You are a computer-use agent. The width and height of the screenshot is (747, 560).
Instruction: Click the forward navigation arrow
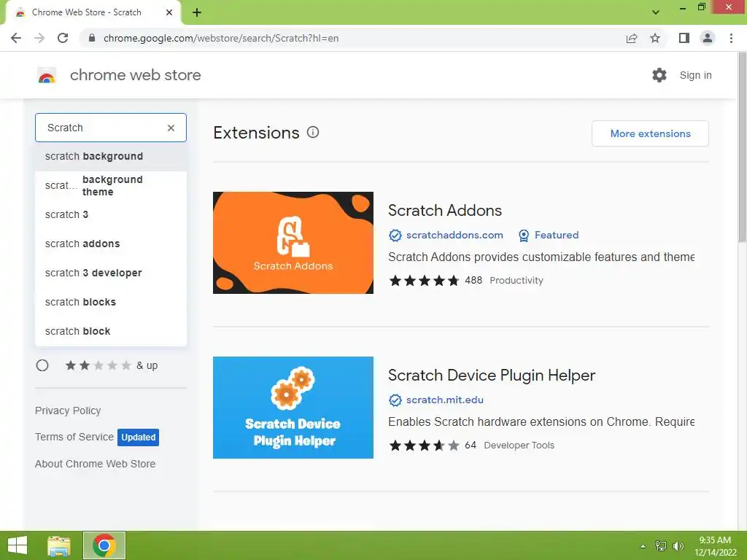39,38
